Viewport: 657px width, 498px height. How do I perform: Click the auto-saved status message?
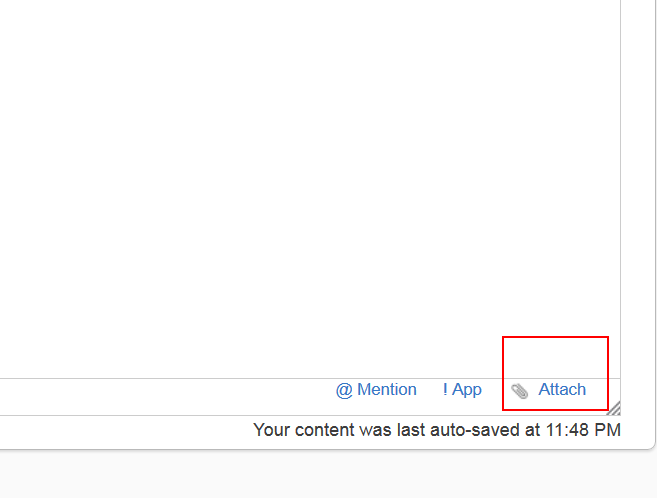click(437, 430)
